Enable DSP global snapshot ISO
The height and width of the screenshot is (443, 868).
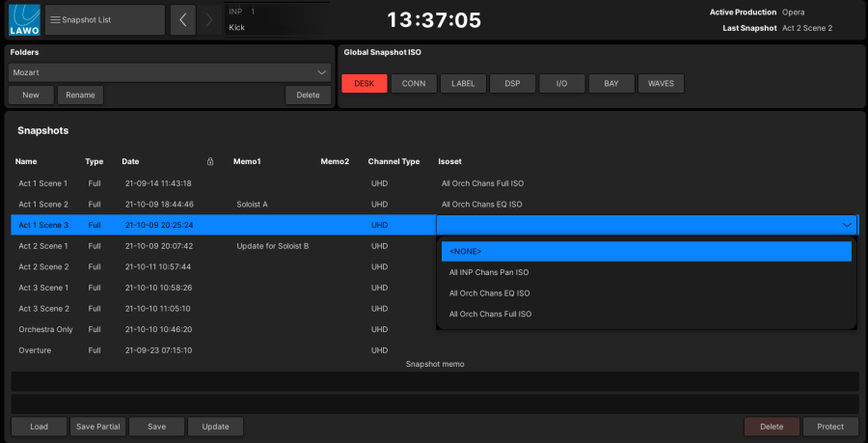pyautogui.click(x=512, y=84)
